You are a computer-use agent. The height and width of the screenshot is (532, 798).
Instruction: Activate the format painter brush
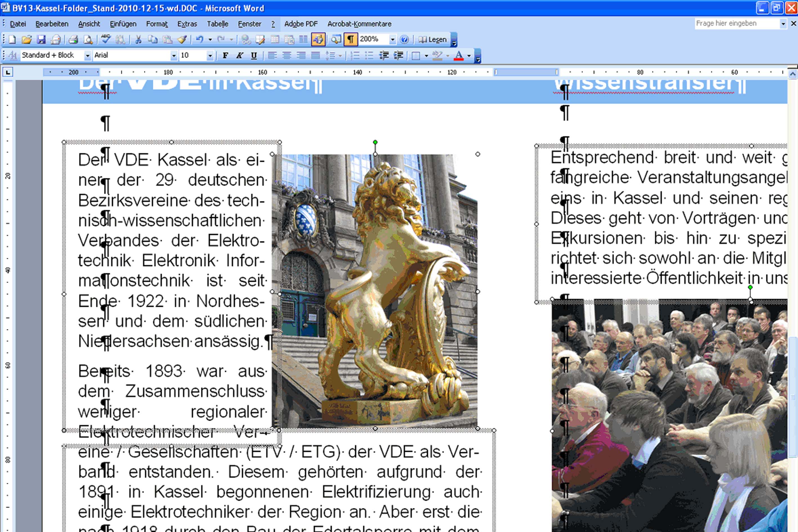(x=182, y=40)
